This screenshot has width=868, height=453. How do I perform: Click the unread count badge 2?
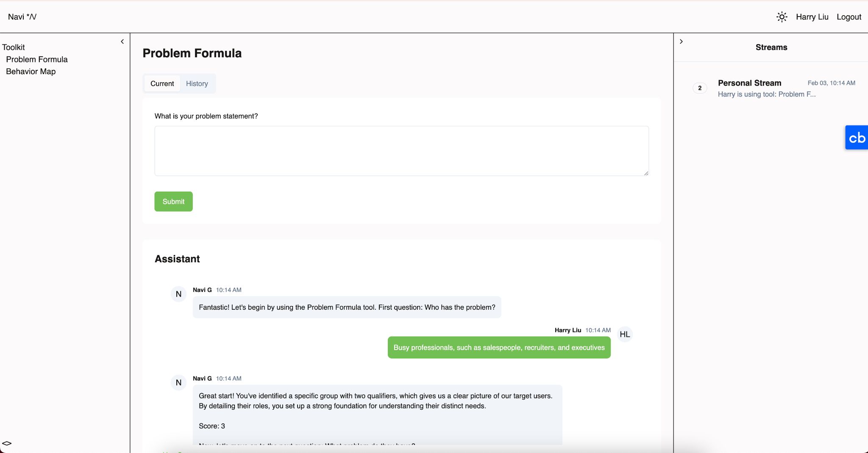coord(700,88)
